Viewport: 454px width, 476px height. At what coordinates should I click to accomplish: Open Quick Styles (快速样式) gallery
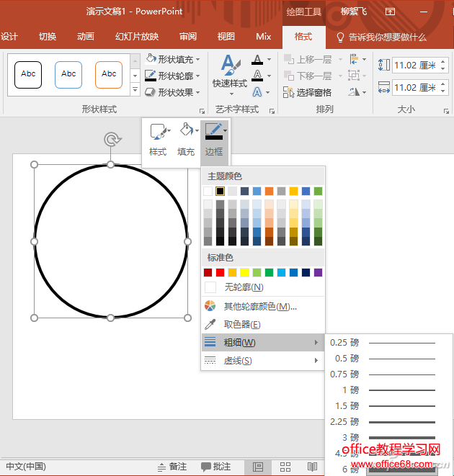(x=230, y=76)
